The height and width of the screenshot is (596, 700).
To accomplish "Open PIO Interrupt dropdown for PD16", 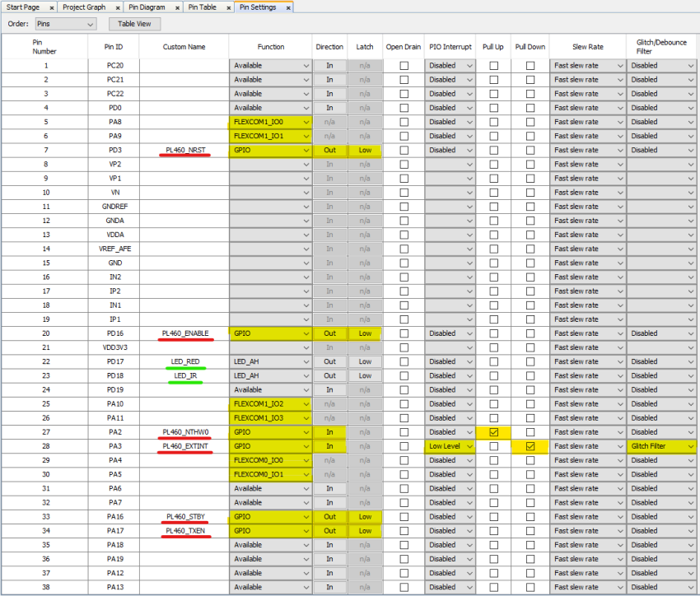I will click(450, 333).
